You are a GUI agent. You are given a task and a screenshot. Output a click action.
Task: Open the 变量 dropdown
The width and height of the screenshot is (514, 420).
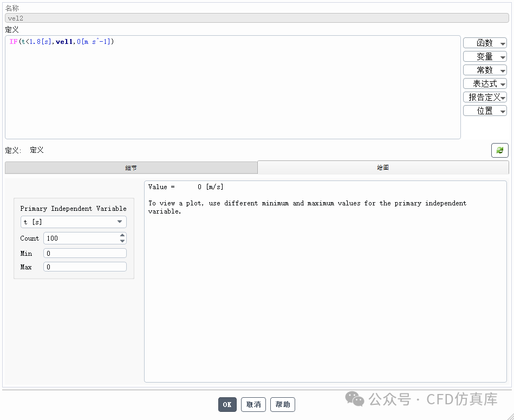coord(485,57)
